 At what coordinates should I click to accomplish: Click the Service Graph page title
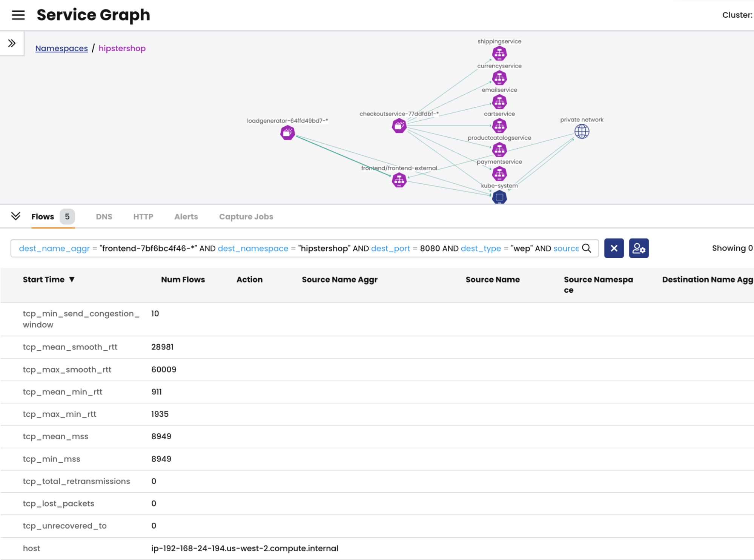(x=93, y=15)
